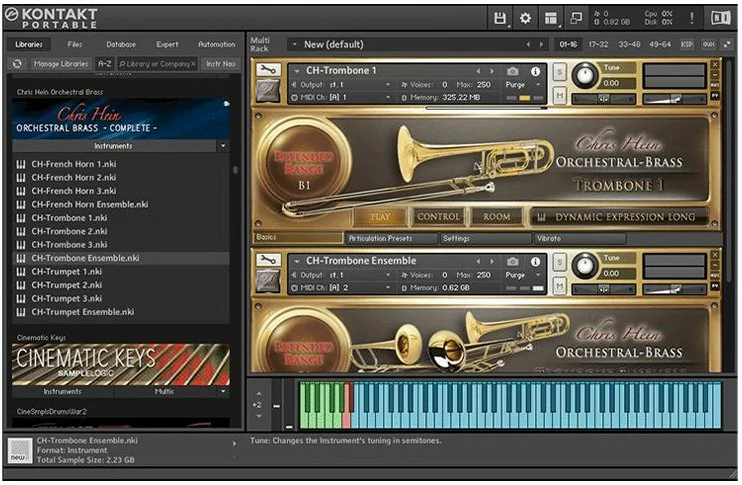This screenshot has width=742, height=485.
Task: Toggle the aux sends button
Action: click(708, 44)
